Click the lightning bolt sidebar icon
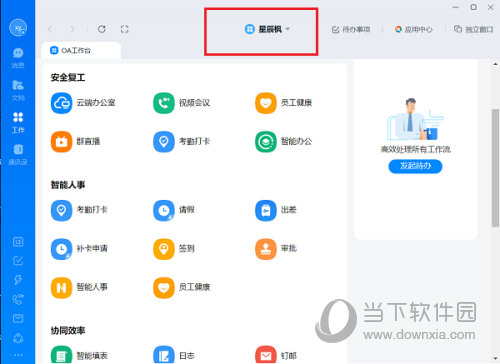This screenshot has width=500, height=364. point(18,280)
